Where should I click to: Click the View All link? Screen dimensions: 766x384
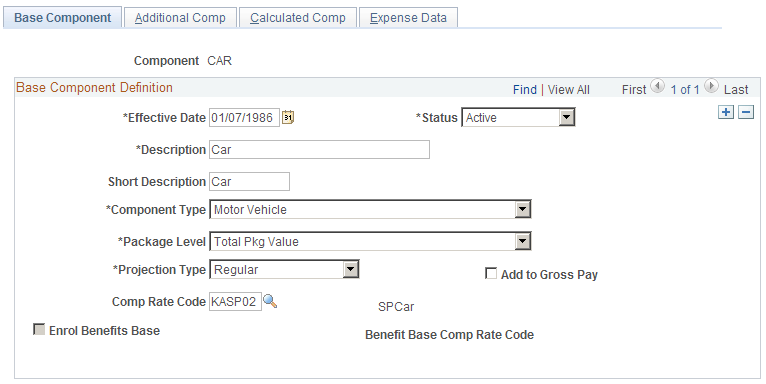point(569,90)
